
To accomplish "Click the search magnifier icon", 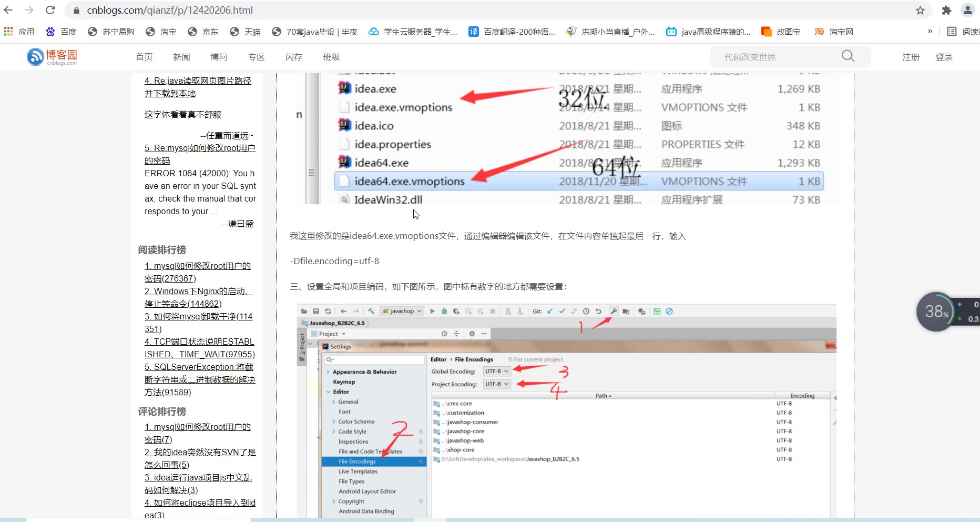I will tap(848, 56).
